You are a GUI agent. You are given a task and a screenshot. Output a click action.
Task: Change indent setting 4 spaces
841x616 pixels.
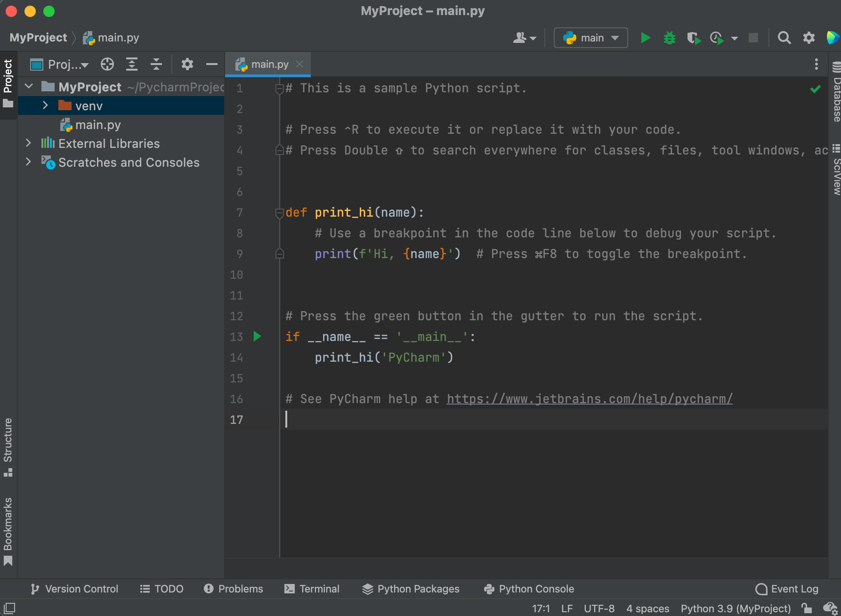coord(647,608)
